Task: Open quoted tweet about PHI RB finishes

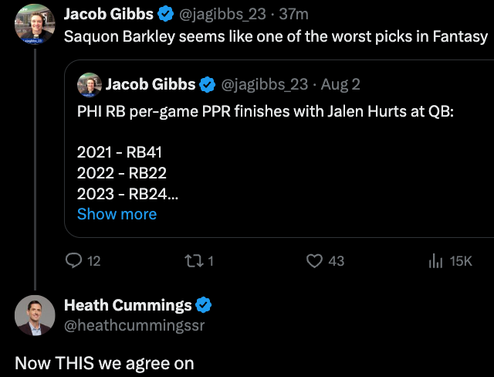Action: [x=279, y=149]
